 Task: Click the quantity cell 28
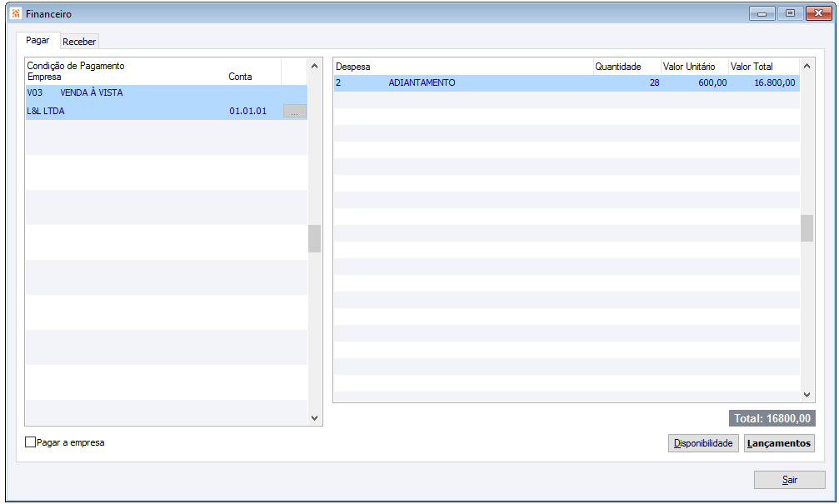click(x=654, y=83)
